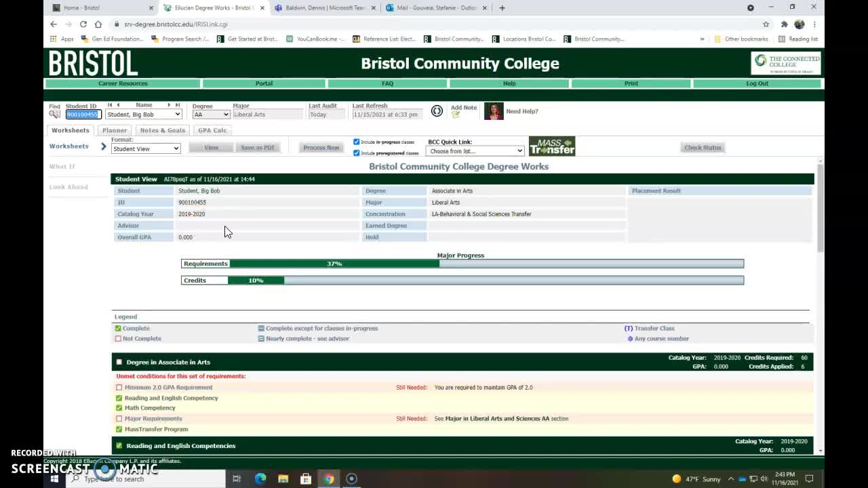Switch to the Planner tab
This screenshot has width=868, height=488.
(x=115, y=130)
